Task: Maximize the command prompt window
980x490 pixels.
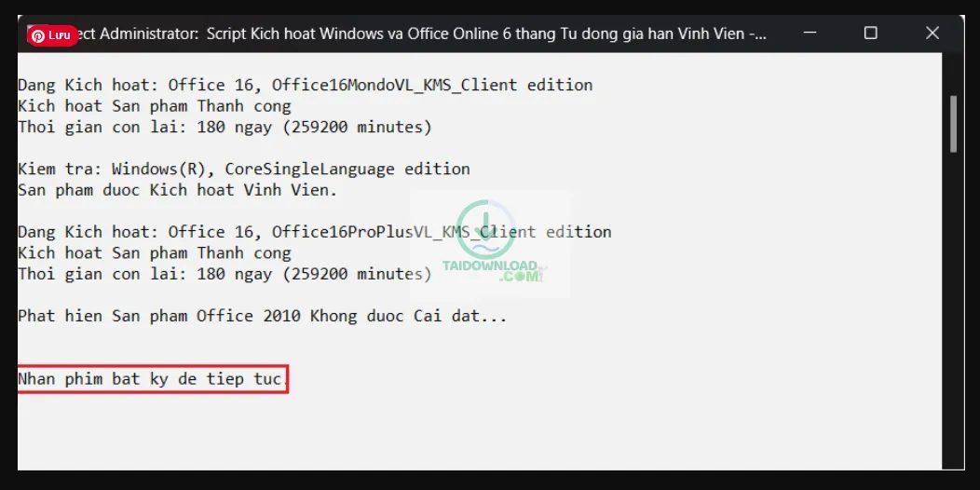Action: (871, 34)
